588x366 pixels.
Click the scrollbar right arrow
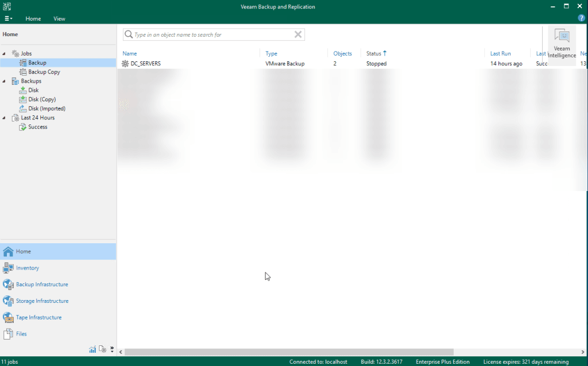pos(583,352)
